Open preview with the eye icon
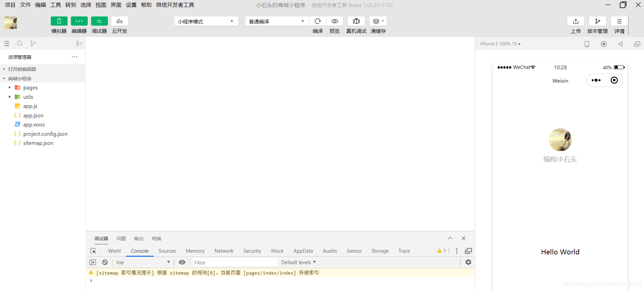644x290 pixels. pyautogui.click(x=334, y=21)
